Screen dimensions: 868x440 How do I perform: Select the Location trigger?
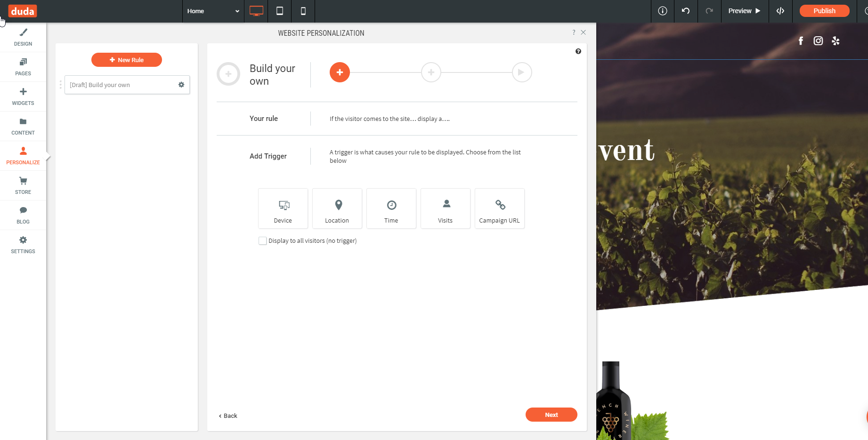click(337, 208)
